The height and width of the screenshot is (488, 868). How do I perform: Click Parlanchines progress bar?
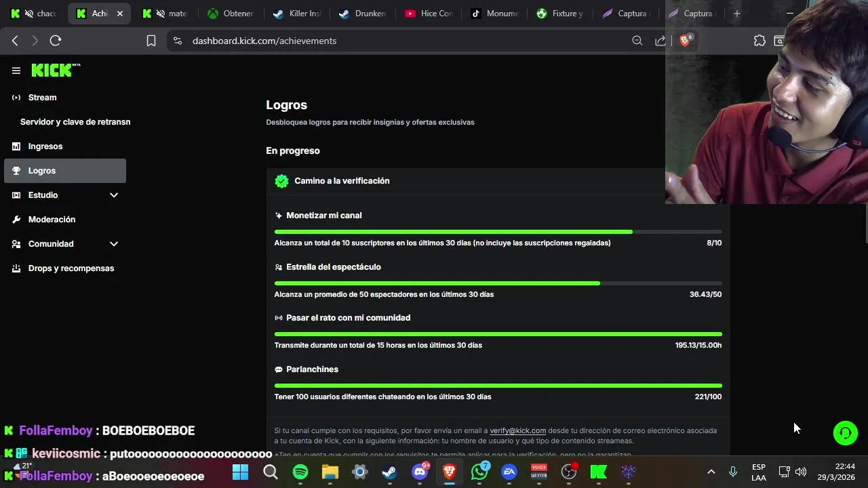point(498,386)
